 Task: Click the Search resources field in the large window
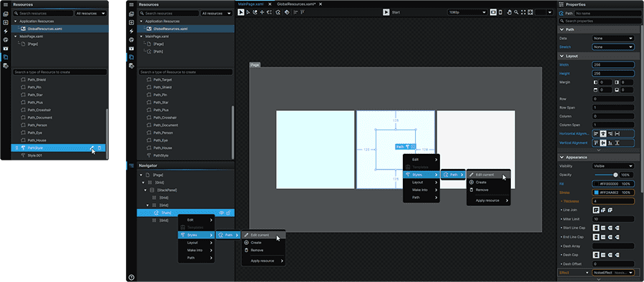click(x=168, y=13)
